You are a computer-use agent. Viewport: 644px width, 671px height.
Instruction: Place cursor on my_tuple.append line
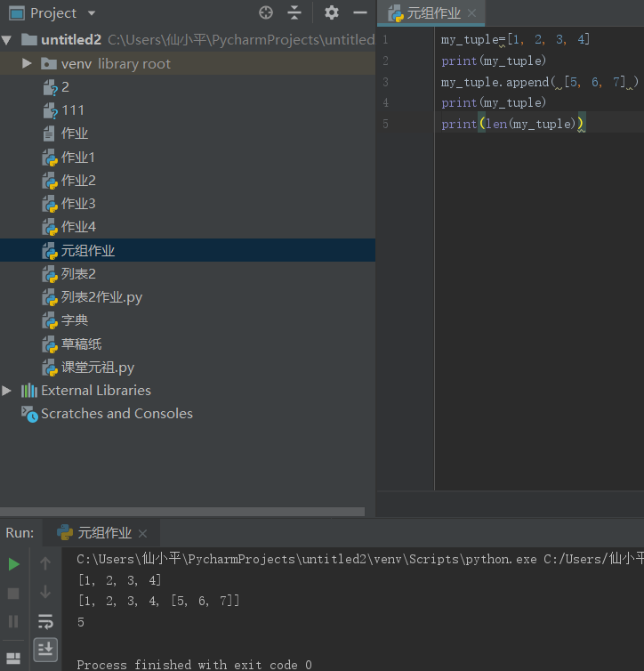pos(540,82)
